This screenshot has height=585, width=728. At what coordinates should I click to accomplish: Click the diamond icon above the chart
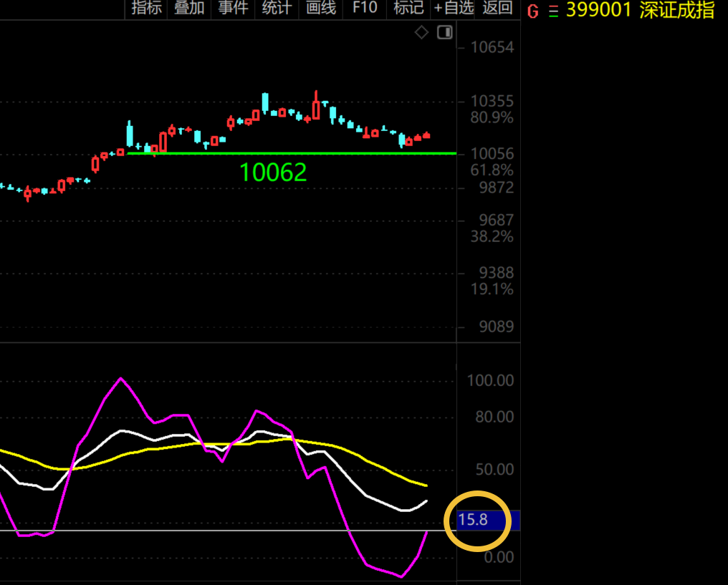pyautogui.click(x=421, y=32)
